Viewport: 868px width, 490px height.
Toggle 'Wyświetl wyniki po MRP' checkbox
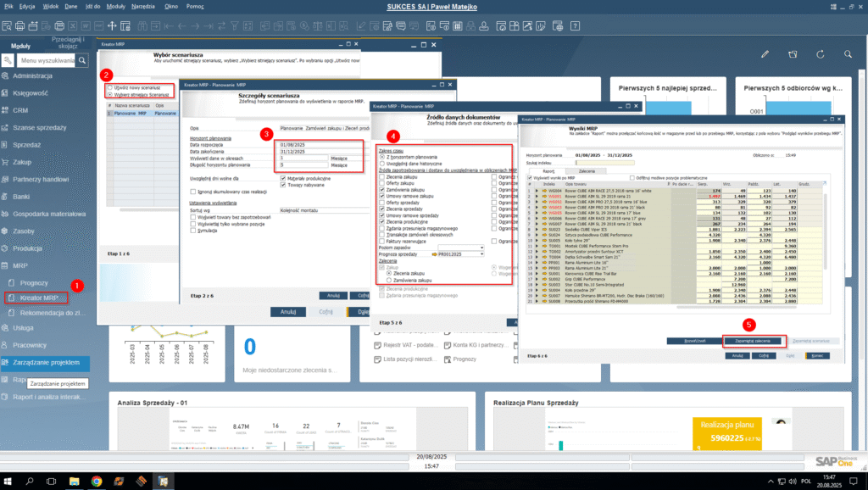[x=530, y=178]
